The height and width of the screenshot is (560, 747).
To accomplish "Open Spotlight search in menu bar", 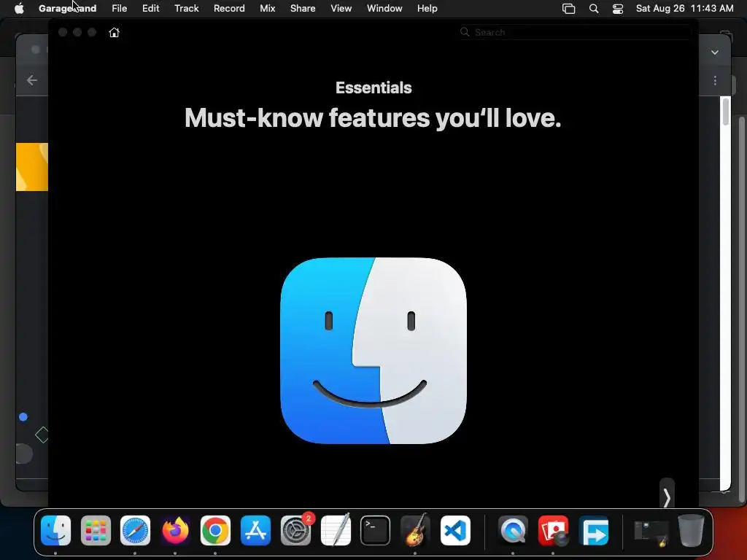I will coord(594,9).
